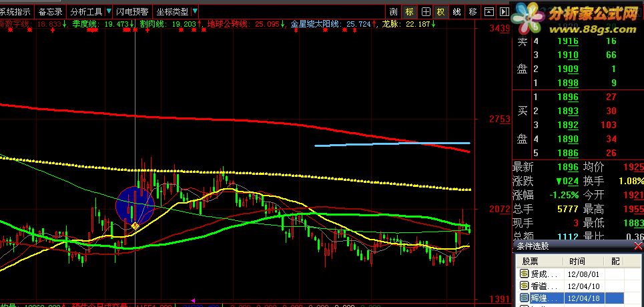The width and height of the screenshot is (644, 307).
Task: Click the 涨幅 -1.25% value
Action: coord(563,195)
